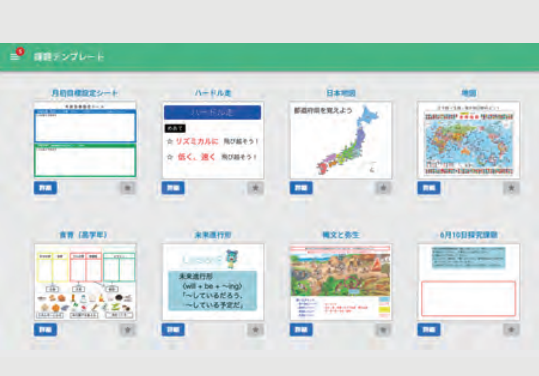
Task: Star the 食育（高学年） template
Action: 128,330
